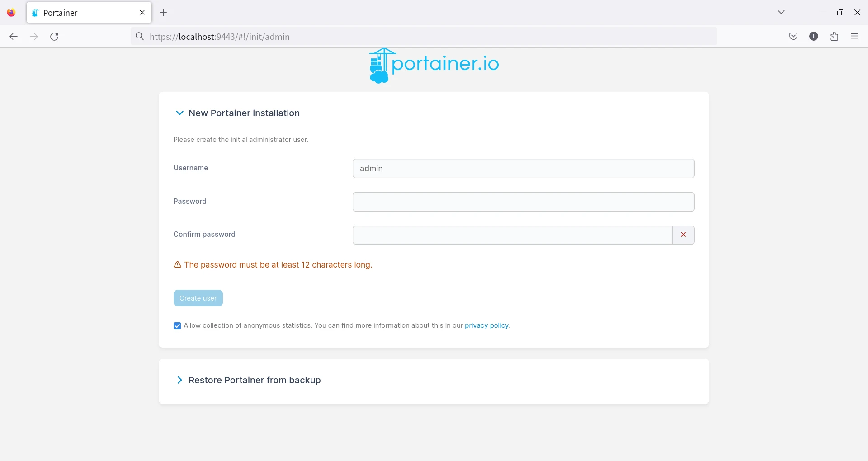
Task: Collapse the New Portainer installation section
Action: coord(179,113)
